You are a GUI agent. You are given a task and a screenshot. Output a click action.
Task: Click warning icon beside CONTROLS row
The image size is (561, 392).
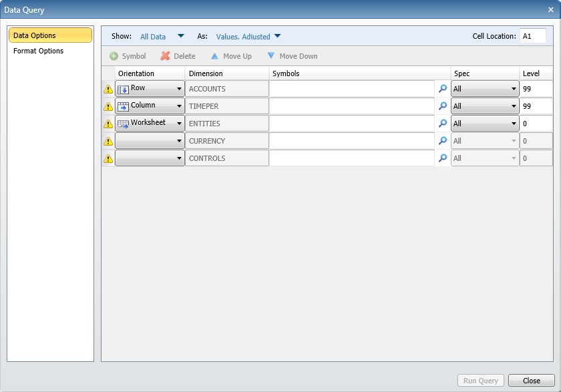pyautogui.click(x=108, y=159)
